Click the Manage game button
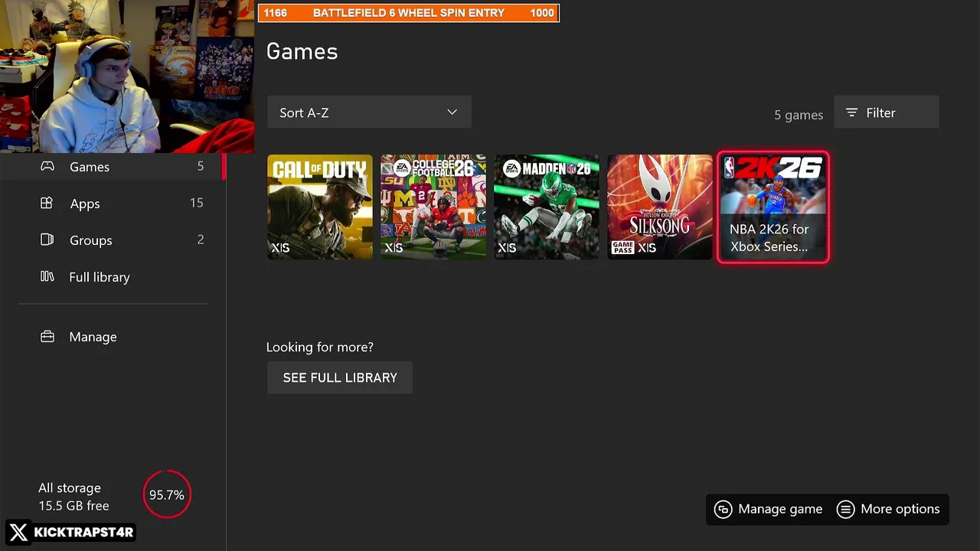 click(768, 509)
